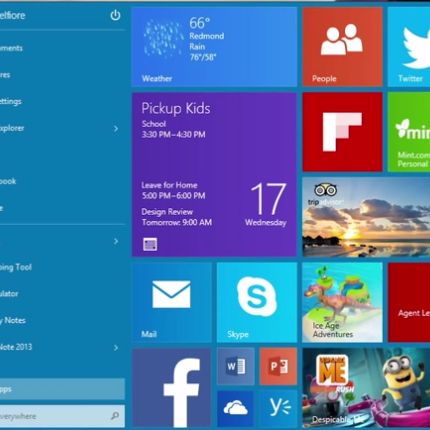Click the '17 Wednesday' date on calendar tile
430x430 pixels.
[267, 205]
